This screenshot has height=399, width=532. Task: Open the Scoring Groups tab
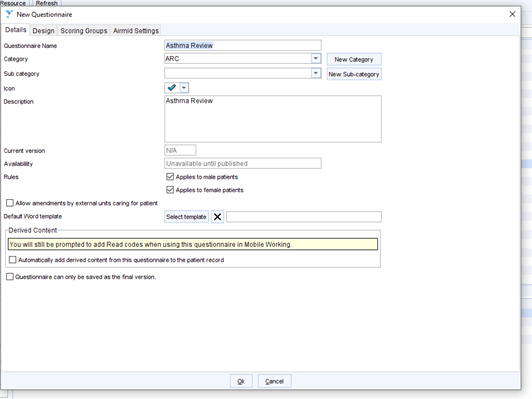pos(84,31)
